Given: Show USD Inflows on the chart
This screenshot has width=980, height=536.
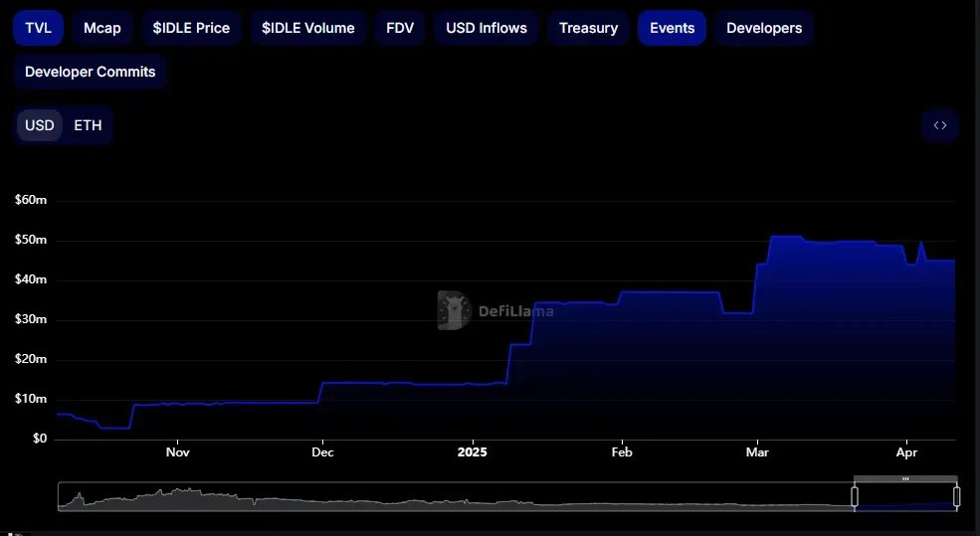Looking at the screenshot, I should click(x=487, y=28).
